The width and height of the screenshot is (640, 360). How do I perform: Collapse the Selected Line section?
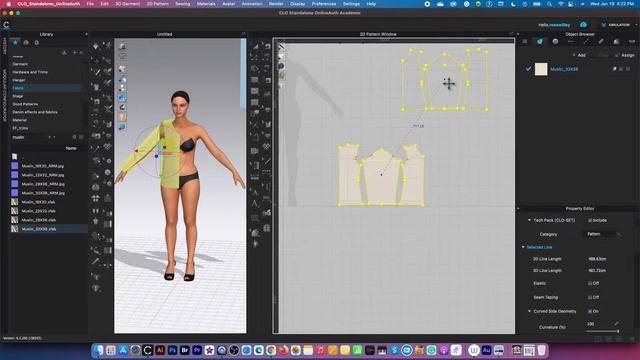pos(523,247)
